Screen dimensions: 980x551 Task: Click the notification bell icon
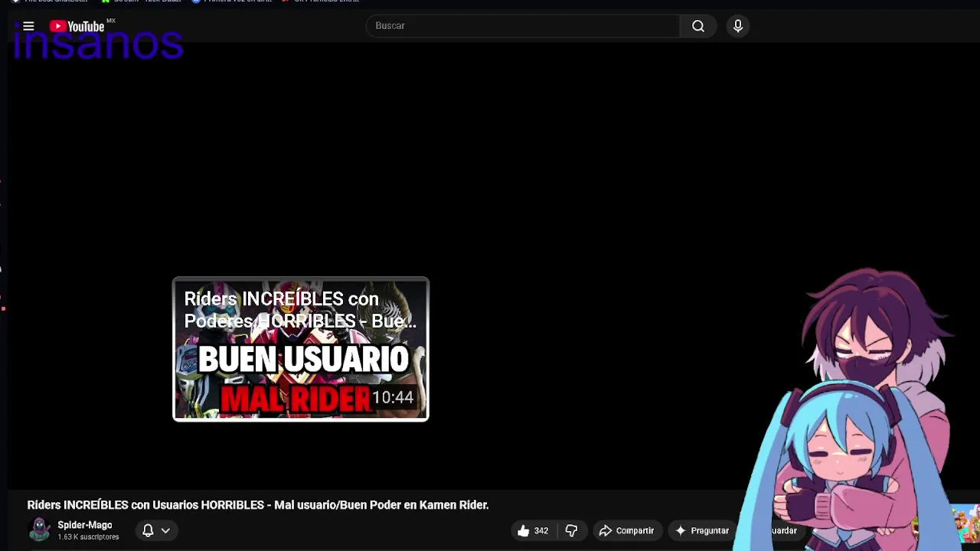[148, 530]
